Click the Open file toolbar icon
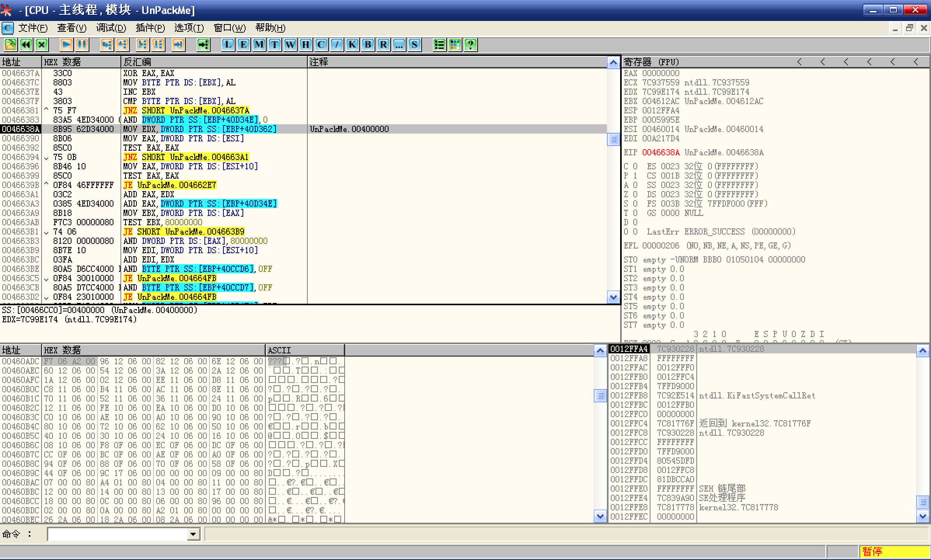The width and height of the screenshot is (931, 560). point(10,45)
